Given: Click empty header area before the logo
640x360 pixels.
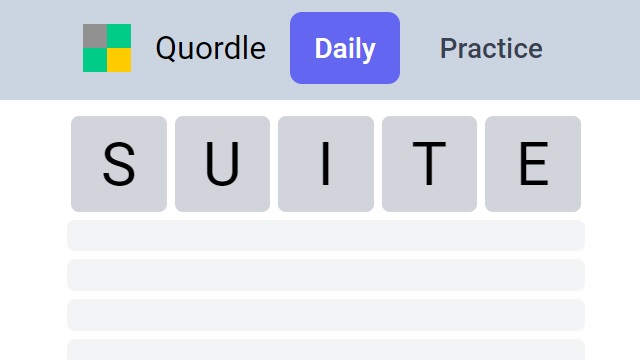Looking at the screenshot, I should 39,48.
